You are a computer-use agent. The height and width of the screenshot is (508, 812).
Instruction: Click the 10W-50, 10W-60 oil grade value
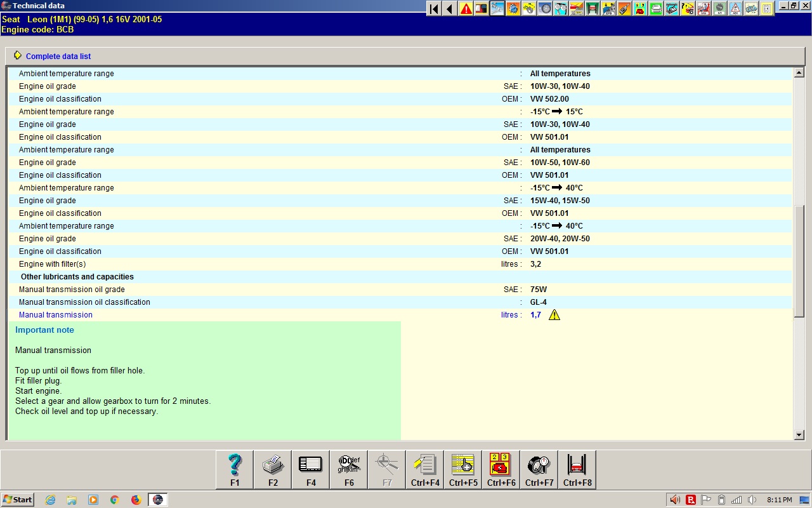pyautogui.click(x=560, y=163)
